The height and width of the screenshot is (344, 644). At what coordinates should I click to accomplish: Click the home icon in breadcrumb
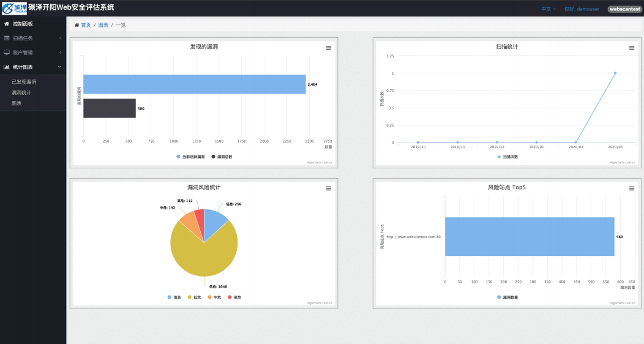tap(77, 25)
